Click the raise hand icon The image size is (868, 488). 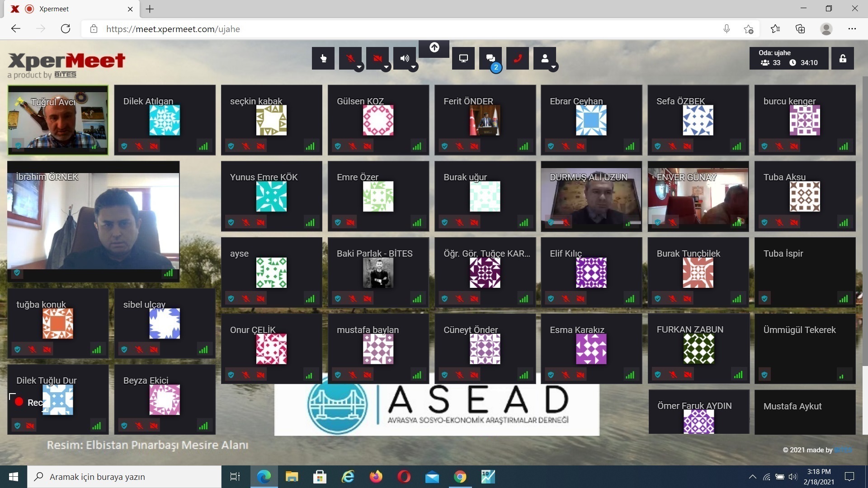tap(323, 58)
